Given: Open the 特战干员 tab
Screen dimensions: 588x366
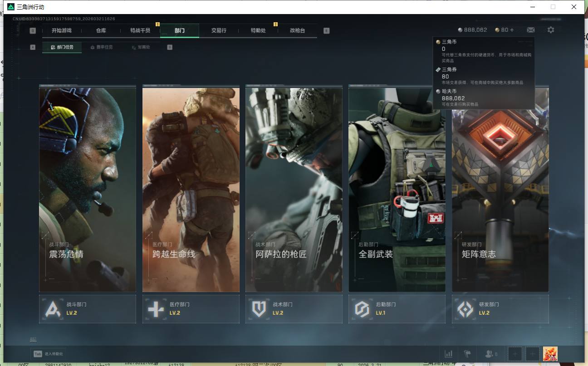Looking at the screenshot, I should (x=140, y=31).
